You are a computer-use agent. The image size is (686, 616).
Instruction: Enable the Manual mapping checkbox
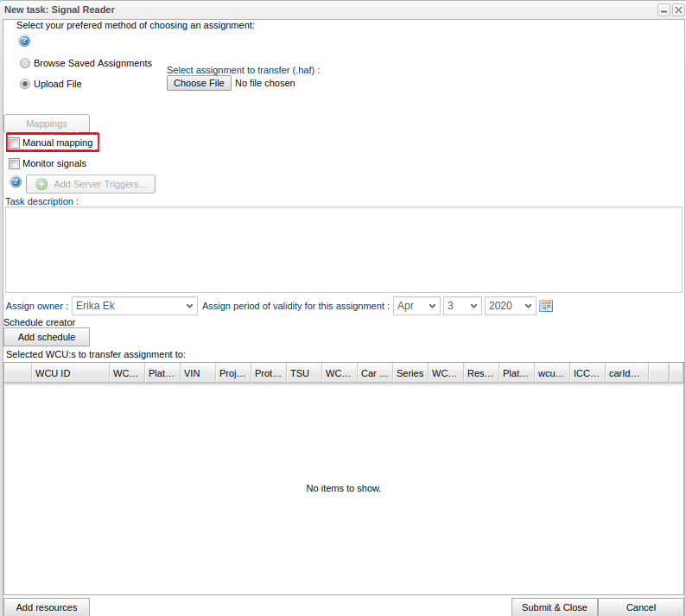tap(15, 143)
